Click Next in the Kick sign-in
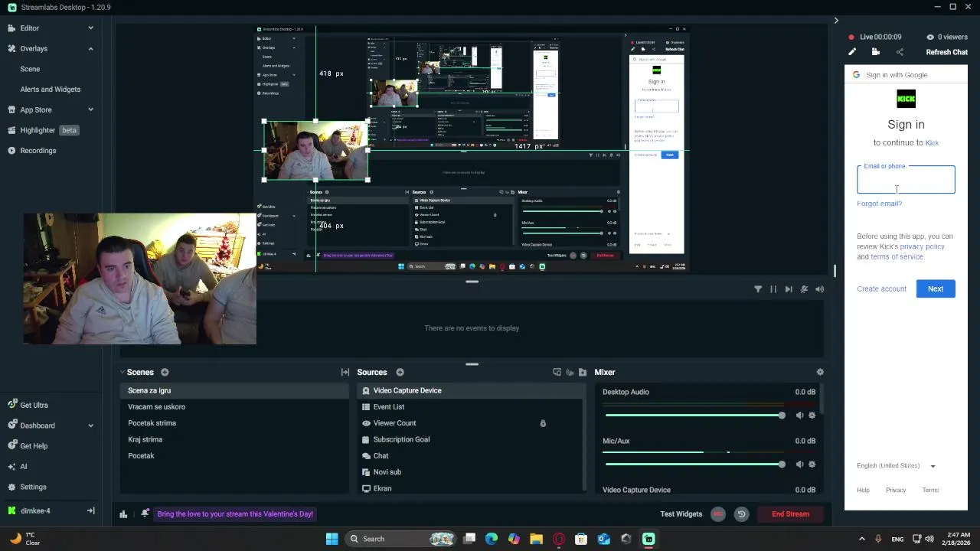This screenshot has width=980, height=551. click(x=936, y=289)
